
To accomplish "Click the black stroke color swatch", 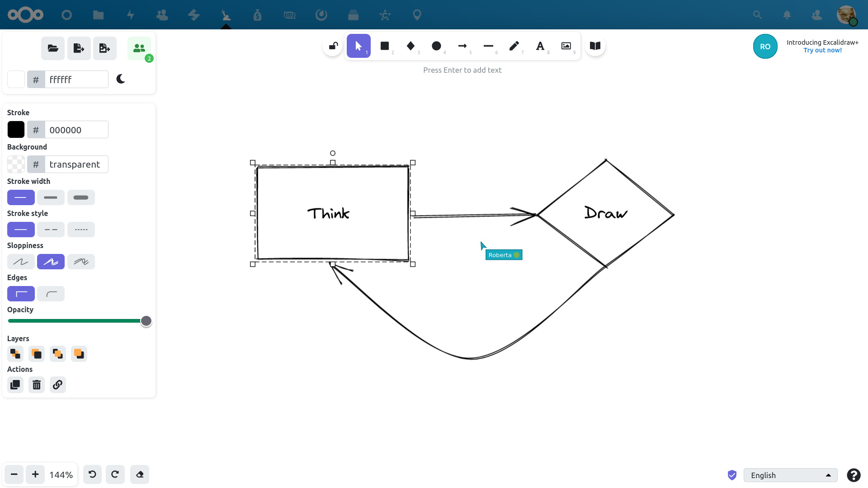I will coord(16,130).
